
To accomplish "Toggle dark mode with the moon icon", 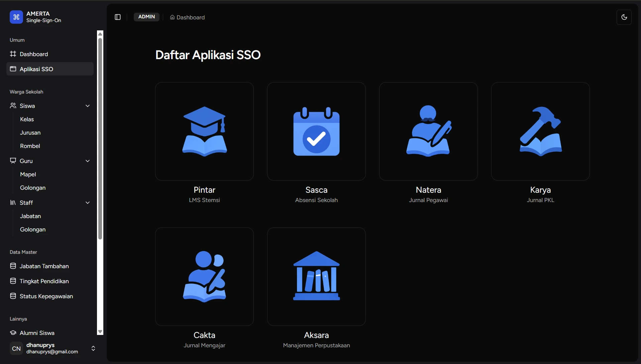I will (x=625, y=17).
